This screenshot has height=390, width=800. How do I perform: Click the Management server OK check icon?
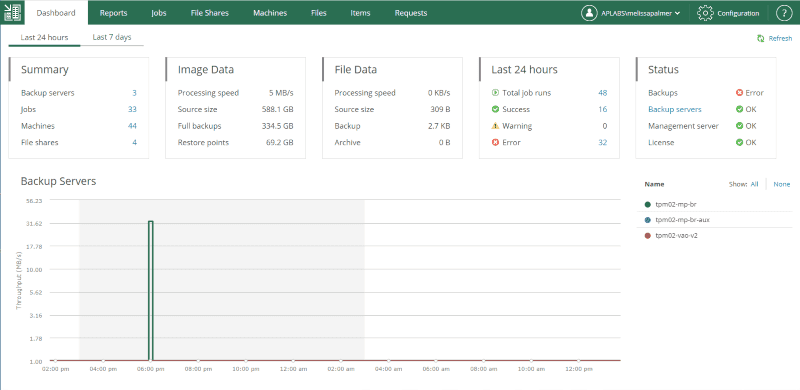[739, 126]
